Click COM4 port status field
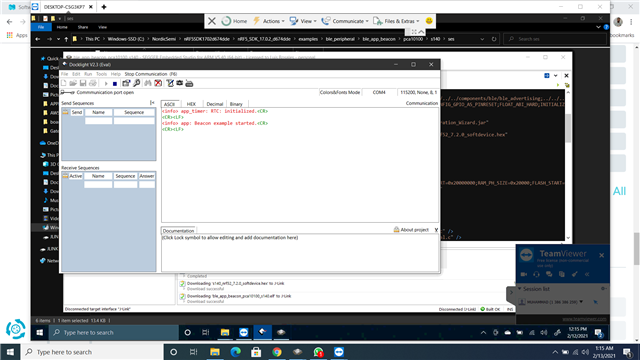Screen dimensions: 640x360 pos(379,92)
